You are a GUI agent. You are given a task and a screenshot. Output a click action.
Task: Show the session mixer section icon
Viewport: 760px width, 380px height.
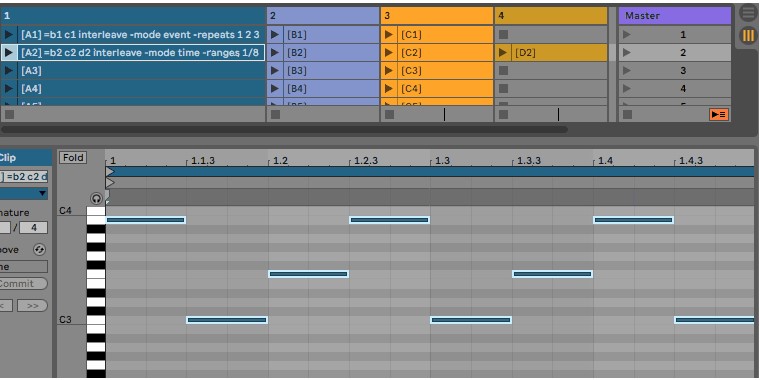748,35
